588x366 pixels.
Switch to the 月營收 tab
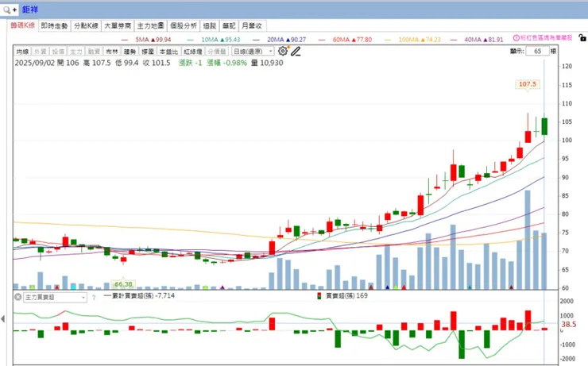pos(253,26)
